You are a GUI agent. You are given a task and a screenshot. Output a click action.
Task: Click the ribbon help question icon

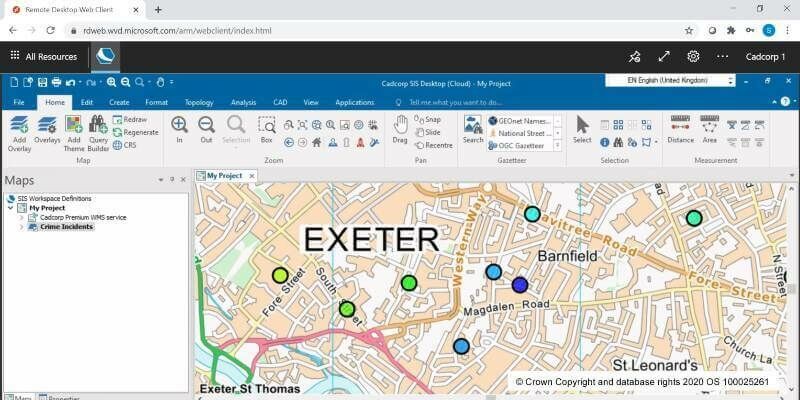coord(785,102)
